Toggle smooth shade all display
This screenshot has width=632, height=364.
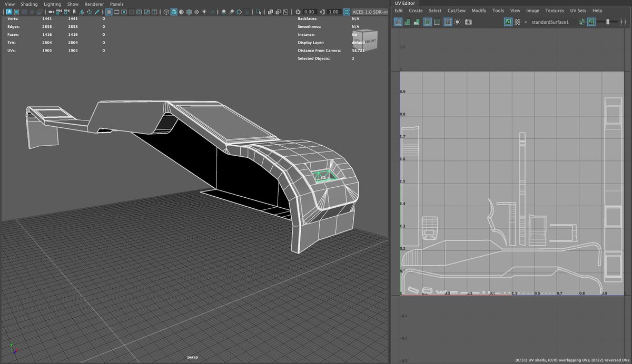[174, 12]
